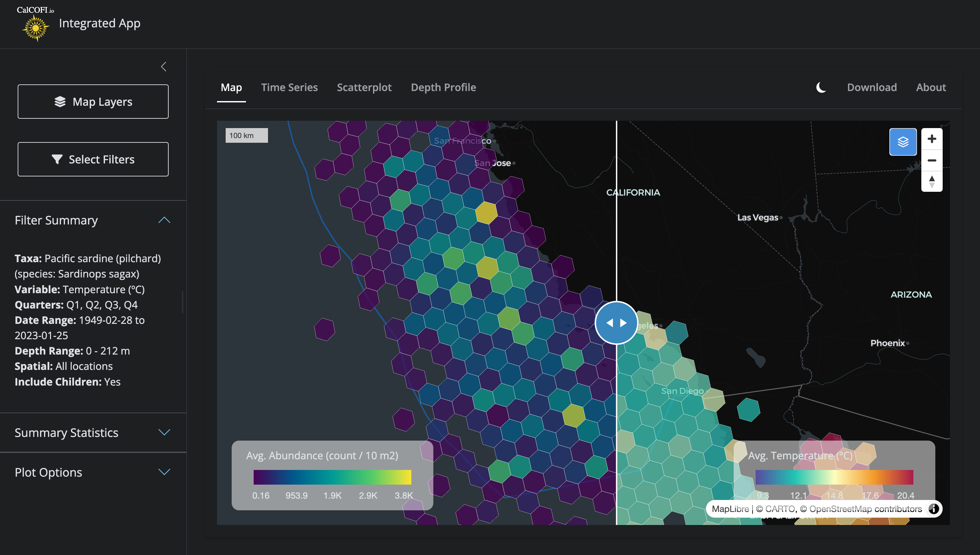Toggle dark mode with the moon icon

(x=821, y=87)
